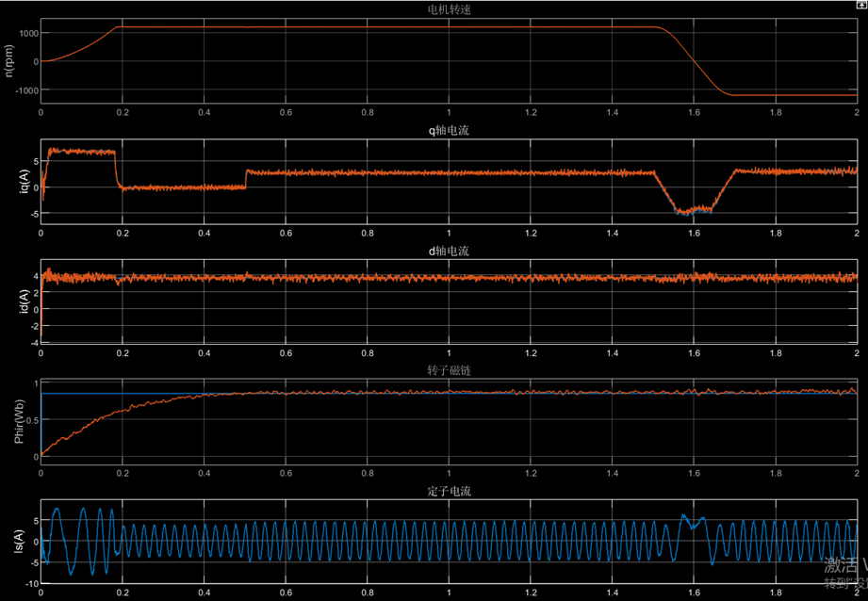Select the 电机转速 plot title
868x601 pixels.
(449, 9)
